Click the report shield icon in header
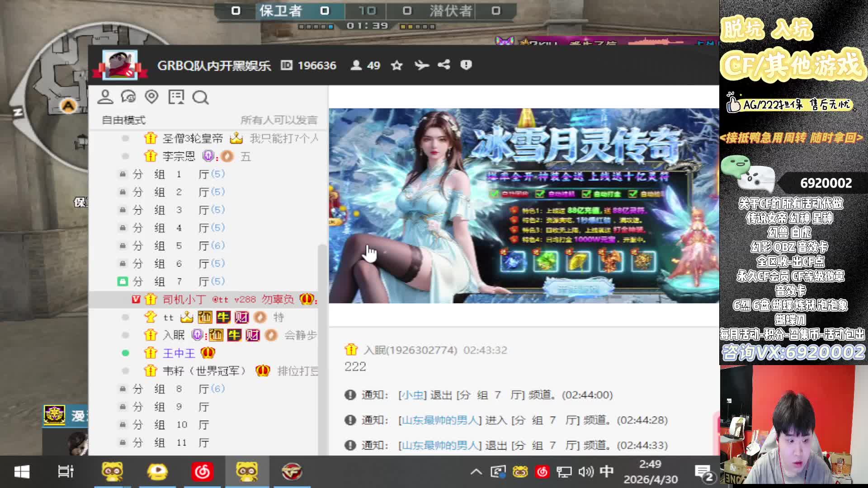The image size is (868, 488). (466, 65)
